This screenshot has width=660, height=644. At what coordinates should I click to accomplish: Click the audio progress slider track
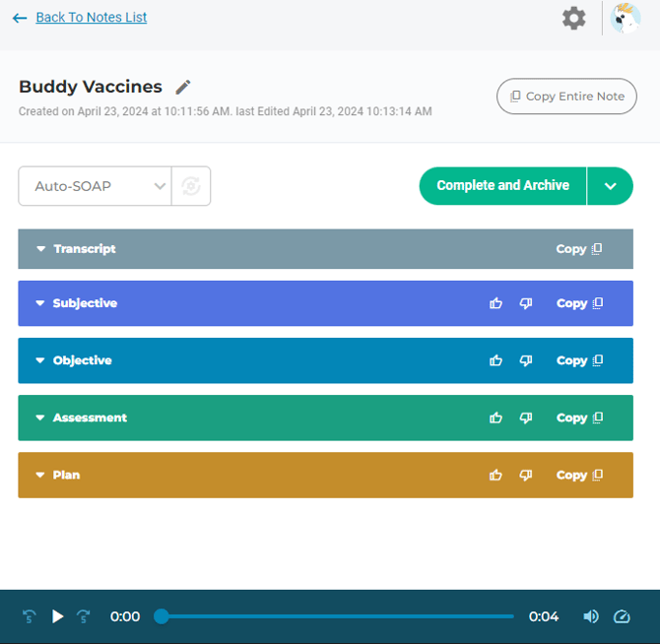(335, 616)
